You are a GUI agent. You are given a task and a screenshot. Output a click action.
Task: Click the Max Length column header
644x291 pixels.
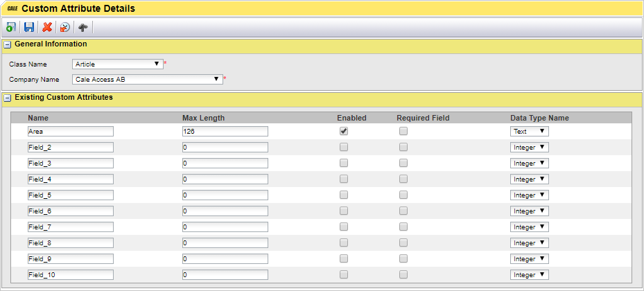tap(204, 118)
